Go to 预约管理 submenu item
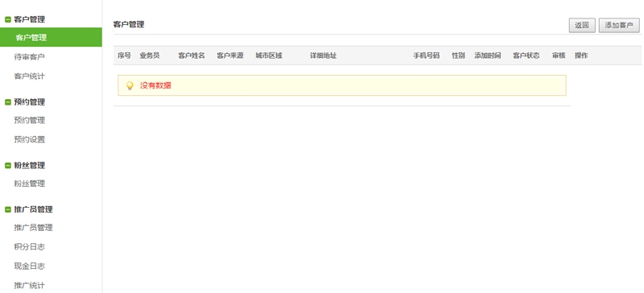This screenshot has width=644, height=293. [x=29, y=121]
